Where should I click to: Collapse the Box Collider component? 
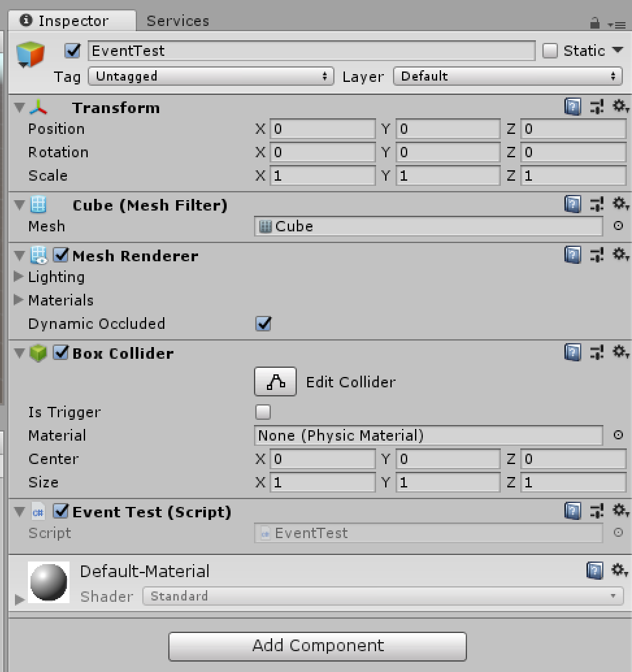coord(18,352)
